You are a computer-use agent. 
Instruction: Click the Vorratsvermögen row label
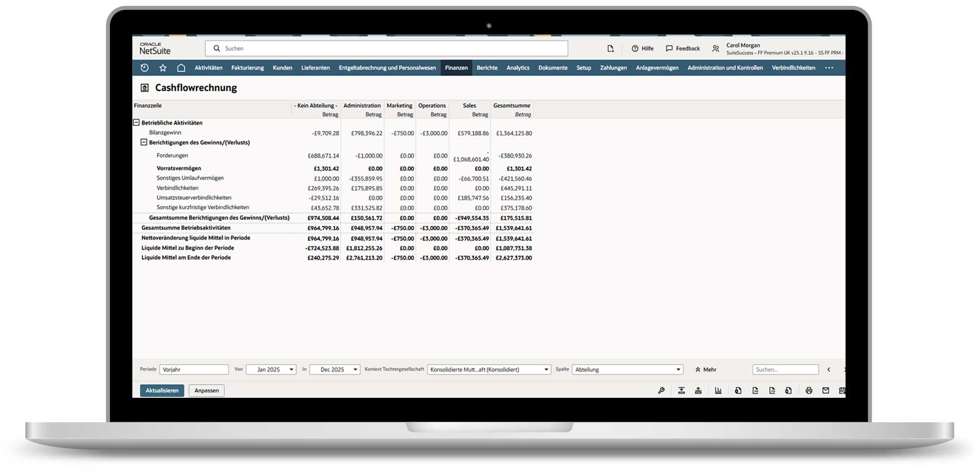click(179, 168)
